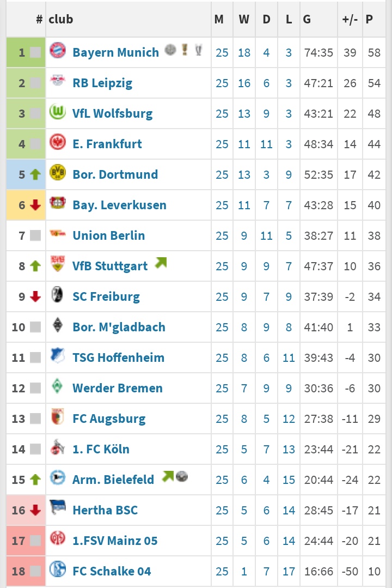Click the FC Schalke 04 crest
Image resolution: width=392 pixels, height=588 pixels.
pos(58,569)
